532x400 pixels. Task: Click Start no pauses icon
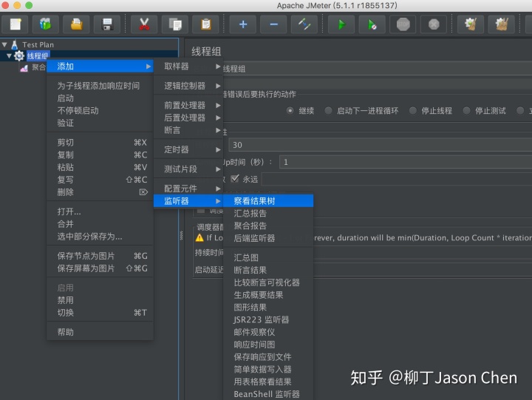click(372, 24)
